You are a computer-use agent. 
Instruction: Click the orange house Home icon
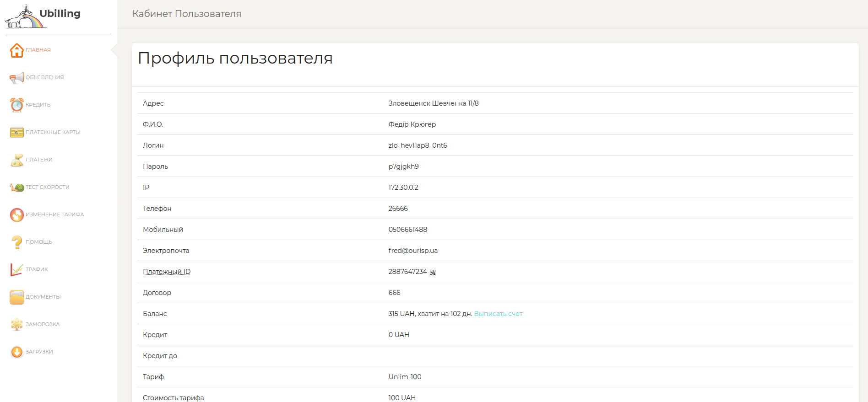(x=17, y=50)
